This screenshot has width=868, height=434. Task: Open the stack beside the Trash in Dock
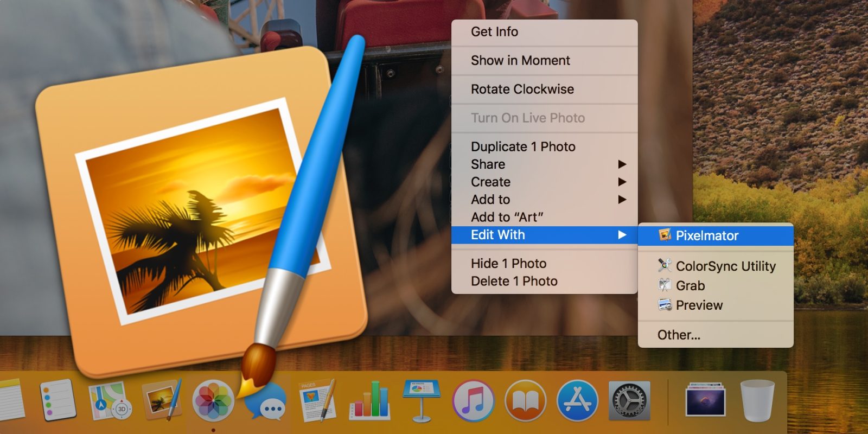tap(705, 400)
